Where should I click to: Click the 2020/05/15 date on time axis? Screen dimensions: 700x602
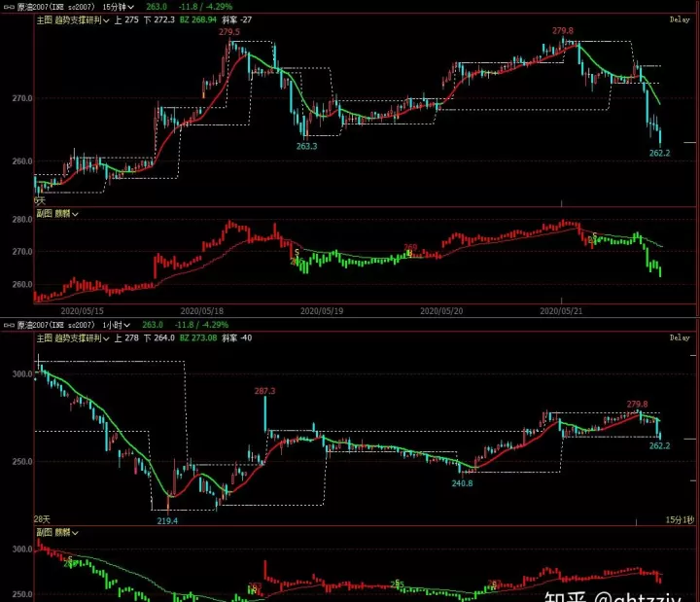82,311
